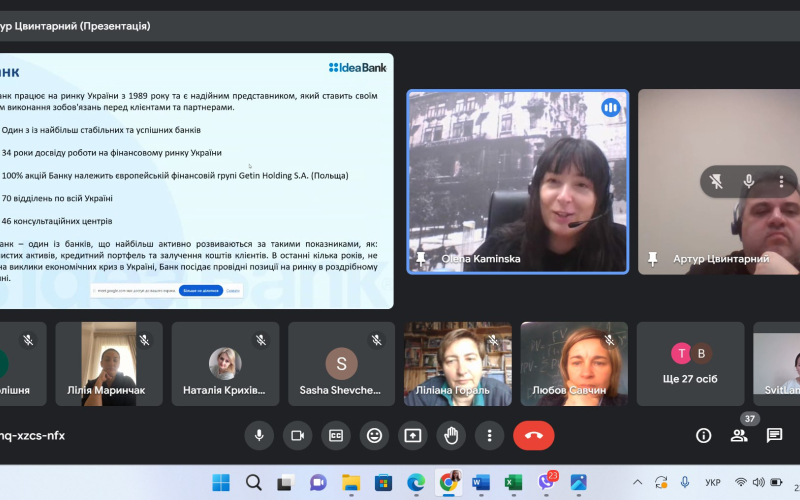Click slide line 'Один з із найбільш стабільних'
The image size is (800, 500).
(101, 130)
